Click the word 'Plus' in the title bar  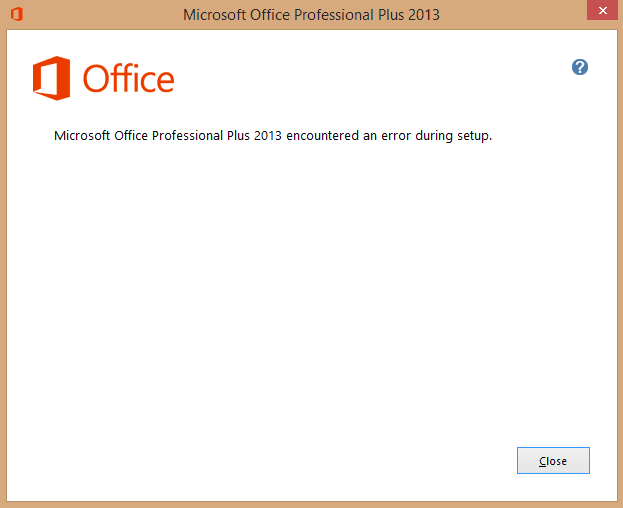pyautogui.click(x=391, y=15)
